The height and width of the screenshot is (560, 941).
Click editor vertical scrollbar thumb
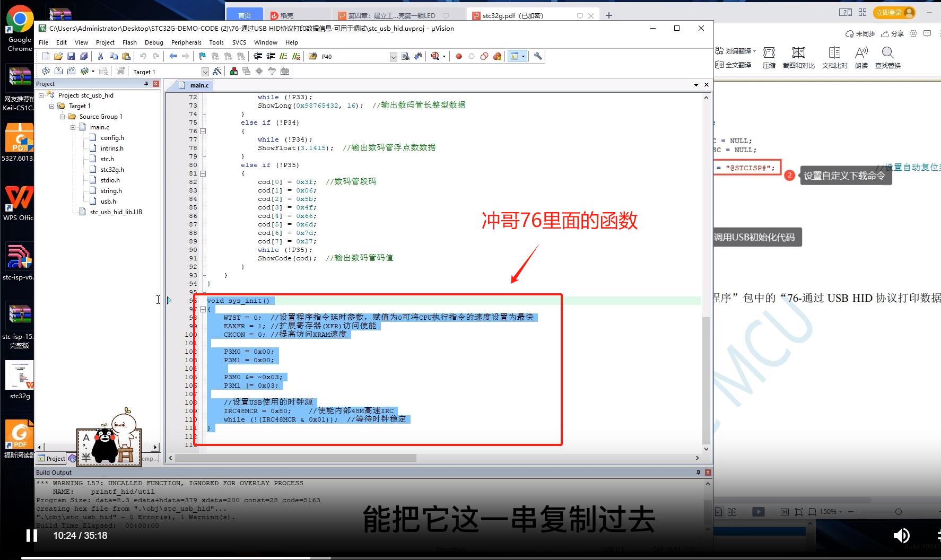click(706, 380)
